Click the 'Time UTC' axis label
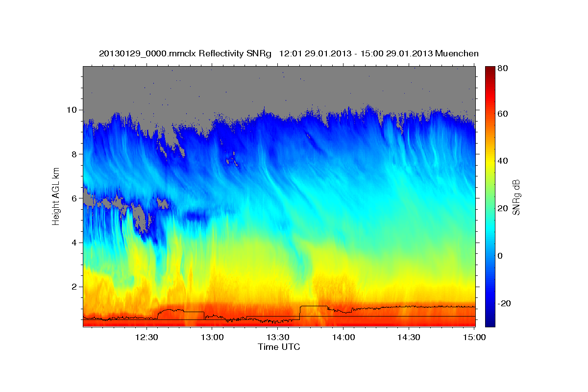The image size is (588, 392). coord(279,347)
